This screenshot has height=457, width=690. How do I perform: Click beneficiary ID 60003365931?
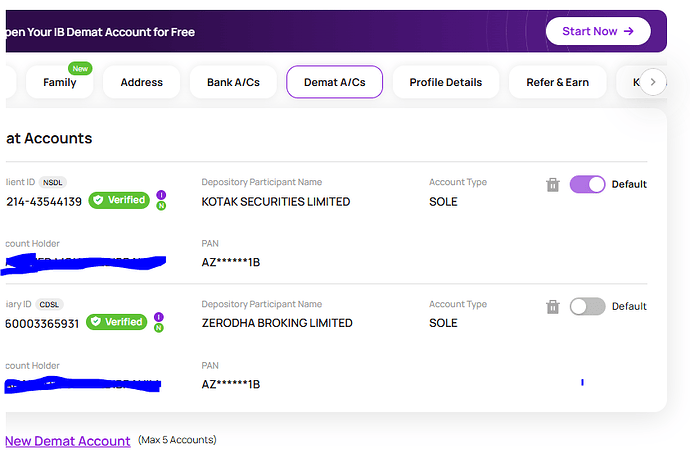coord(42,324)
